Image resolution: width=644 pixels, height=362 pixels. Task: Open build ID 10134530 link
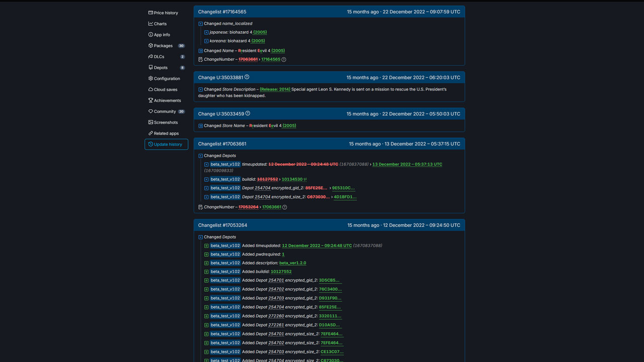pos(292,179)
